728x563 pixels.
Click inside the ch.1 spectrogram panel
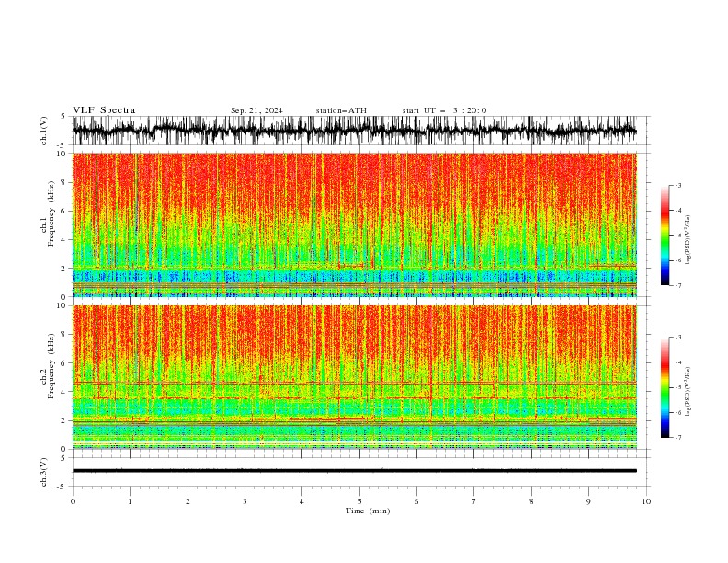coord(354,224)
